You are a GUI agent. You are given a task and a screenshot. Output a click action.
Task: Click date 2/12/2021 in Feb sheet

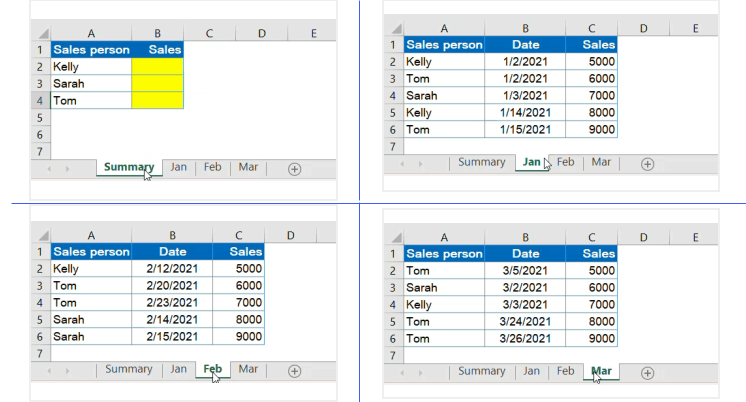tap(172, 269)
